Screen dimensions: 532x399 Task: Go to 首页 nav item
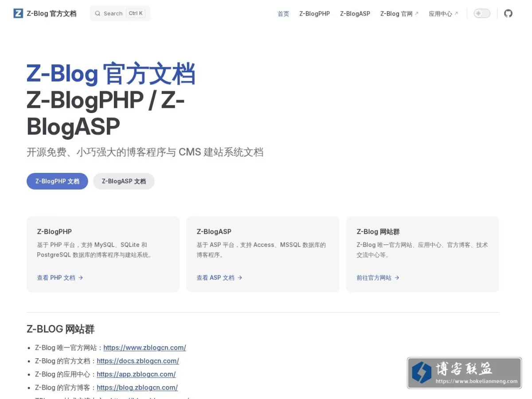(x=283, y=14)
